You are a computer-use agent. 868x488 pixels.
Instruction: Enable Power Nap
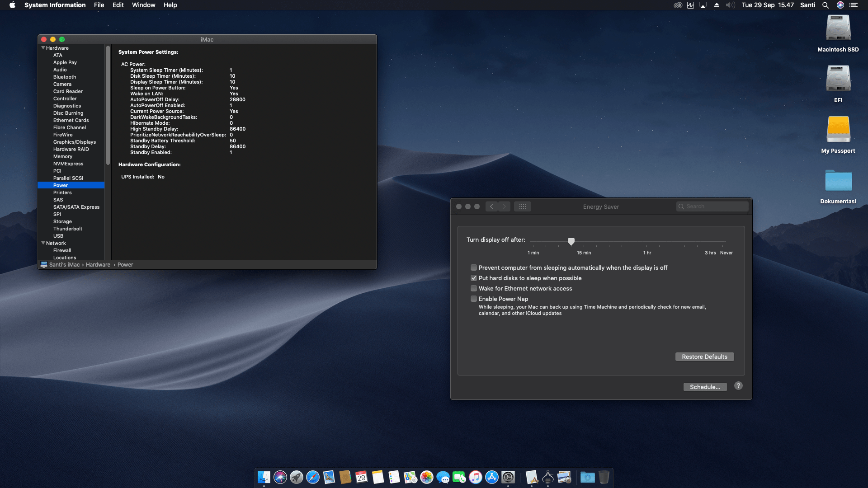point(474,299)
